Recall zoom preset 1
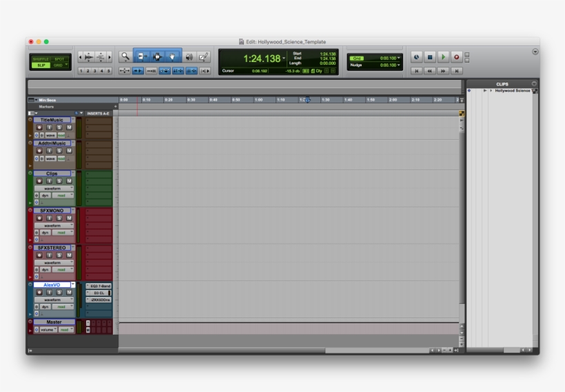The image size is (565, 392). pyautogui.click(x=81, y=71)
